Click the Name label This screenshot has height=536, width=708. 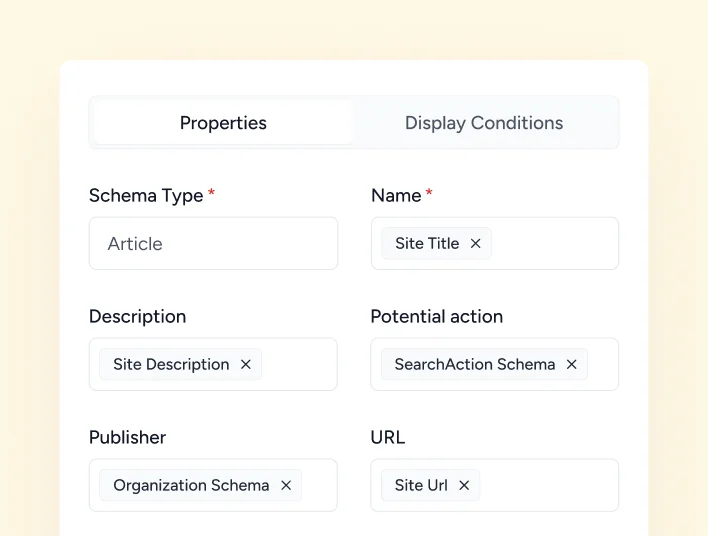tap(396, 196)
